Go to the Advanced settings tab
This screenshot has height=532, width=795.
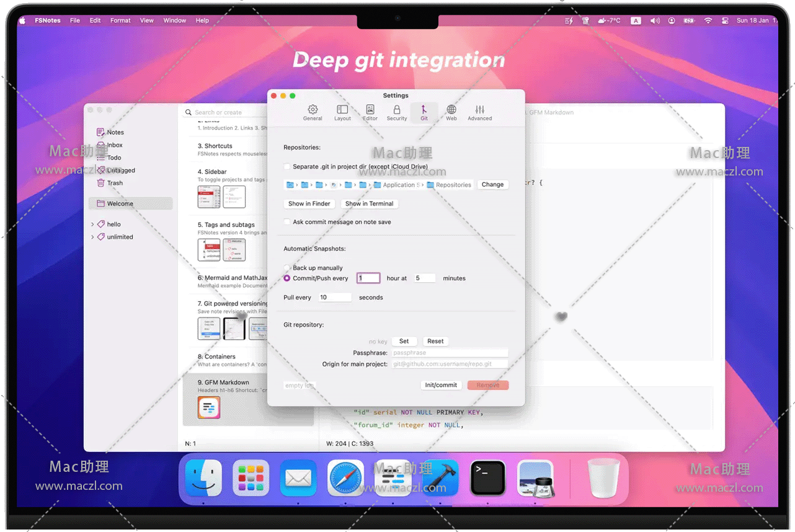[480, 112]
